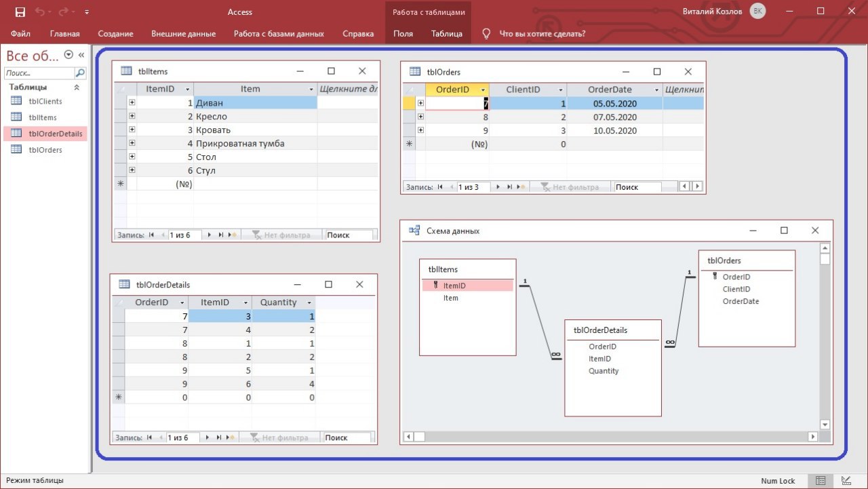Viewport: 868px width, 489px height.
Task: Select tblItems in the navigation pane
Action: (x=45, y=117)
